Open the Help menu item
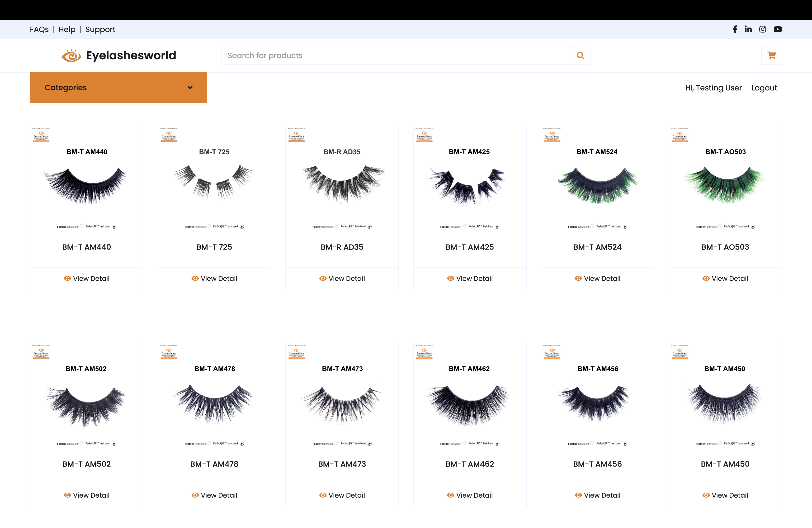This screenshot has width=812, height=528. pyautogui.click(x=67, y=29)
